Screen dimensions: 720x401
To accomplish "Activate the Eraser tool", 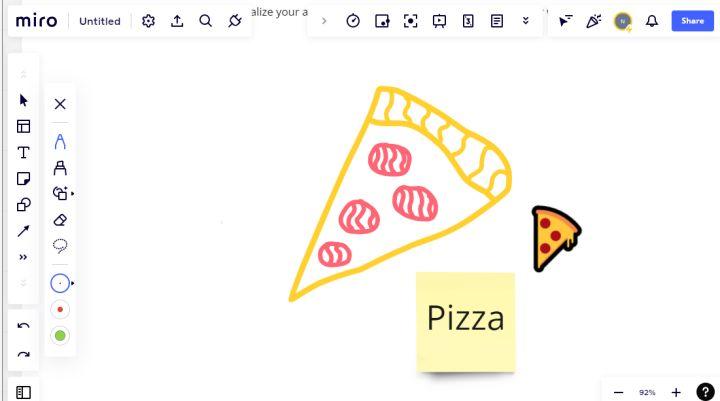I will [60, 220].
